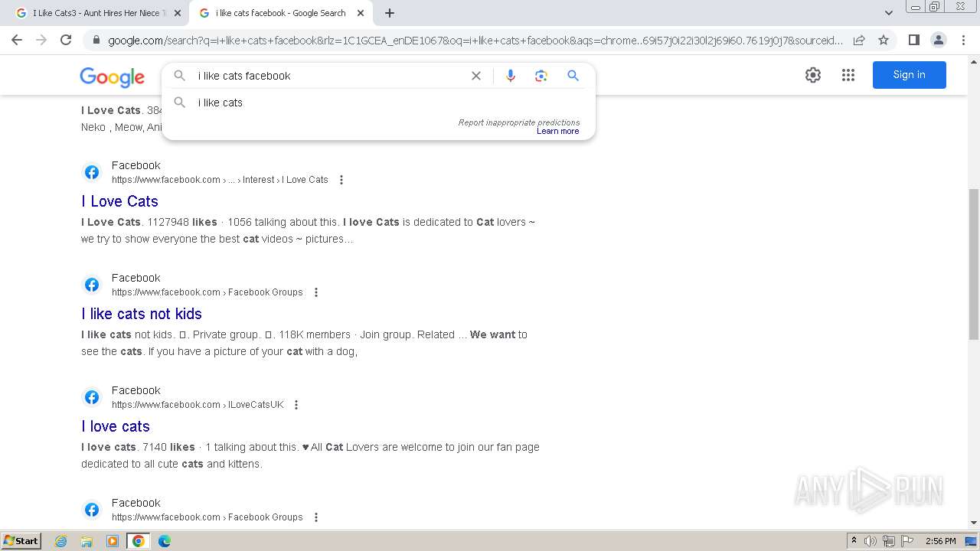Click Facebook favicon of ILoveCatsUK result
Image resolution: width=980 pixels, height=551 pixels.
[x=92, y=397]
